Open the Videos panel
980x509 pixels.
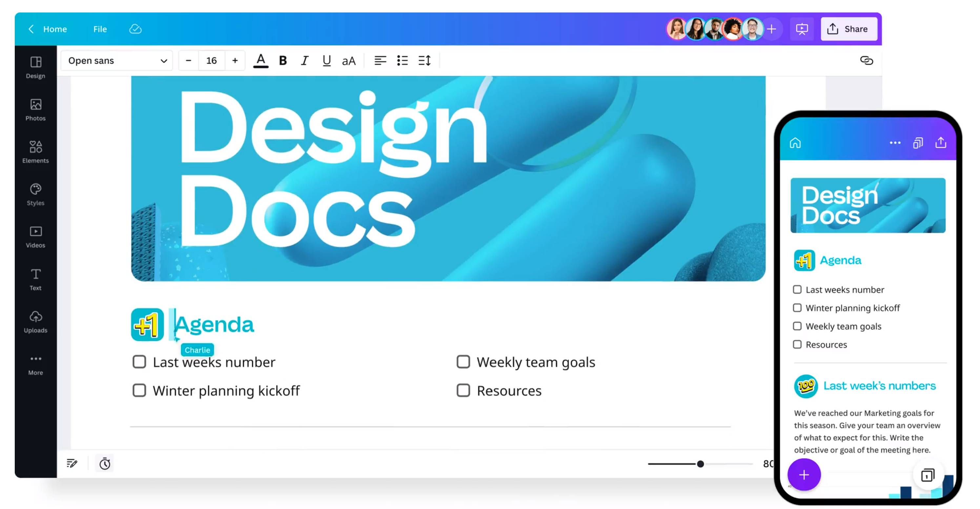35,236
